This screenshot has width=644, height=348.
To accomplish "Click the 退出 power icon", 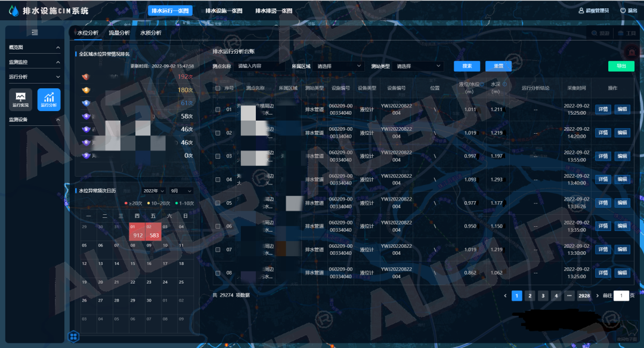I will pos(623,11).
